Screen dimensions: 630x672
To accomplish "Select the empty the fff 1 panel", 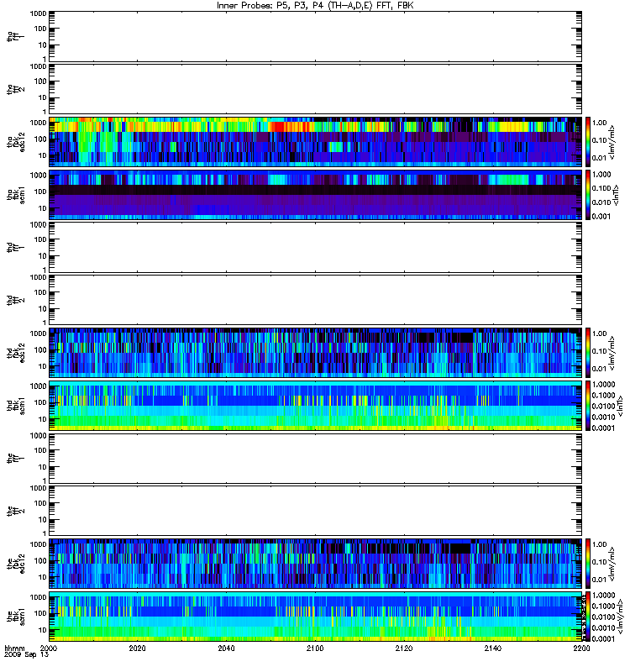I will [x=315, y=458].
